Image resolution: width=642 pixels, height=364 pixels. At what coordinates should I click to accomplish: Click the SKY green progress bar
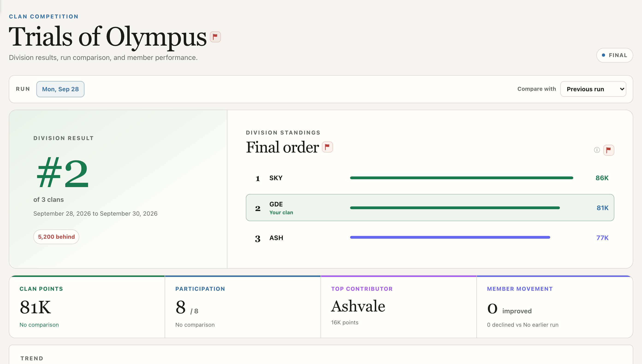coord(461,178)
